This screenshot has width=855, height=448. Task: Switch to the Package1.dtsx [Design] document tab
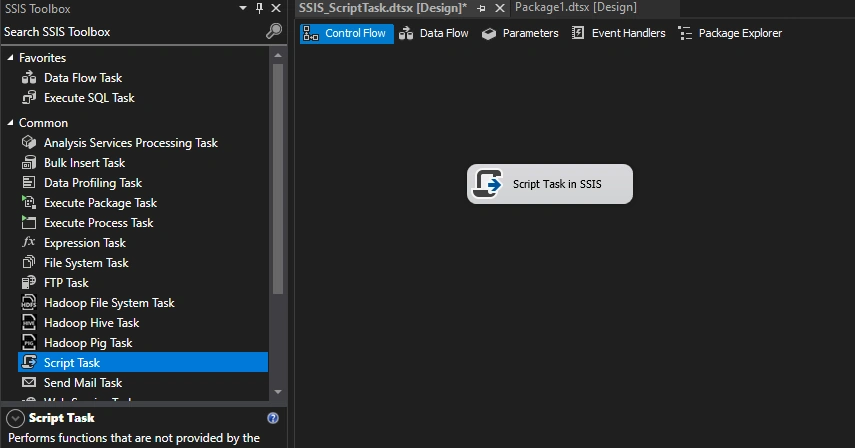click(576, 8)
